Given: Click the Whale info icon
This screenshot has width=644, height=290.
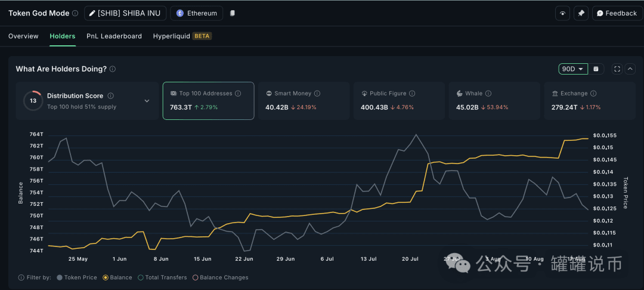Looking at the screenshot, I should point(488,94).
